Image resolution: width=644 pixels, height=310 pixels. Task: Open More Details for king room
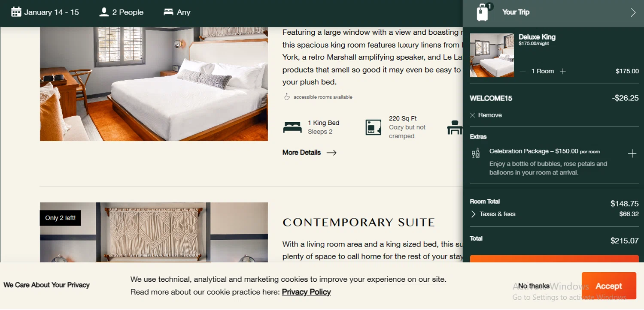point(309,152)
